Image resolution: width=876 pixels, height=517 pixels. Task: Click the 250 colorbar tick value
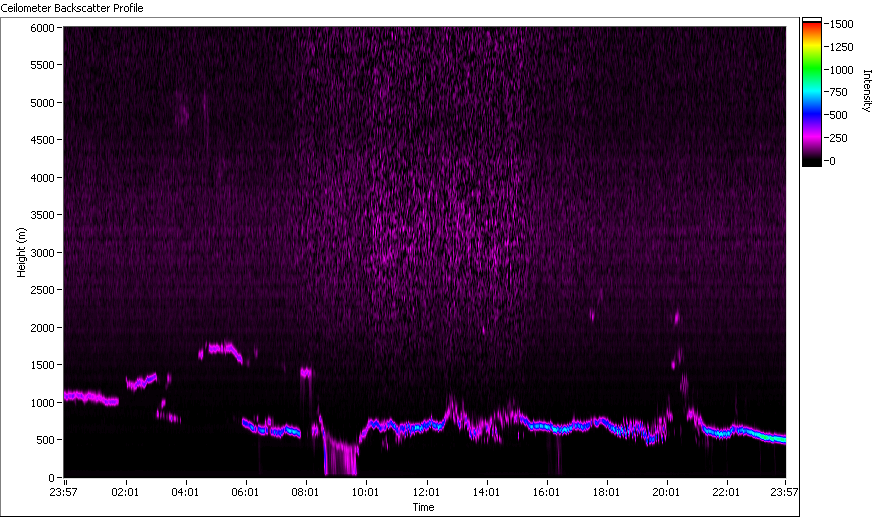click(839, 138)
